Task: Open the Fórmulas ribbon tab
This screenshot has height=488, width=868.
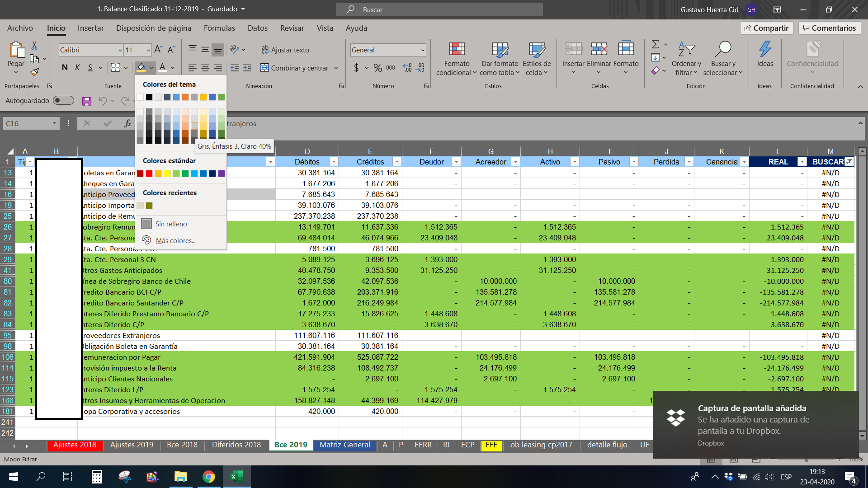Action: point(219,28)
